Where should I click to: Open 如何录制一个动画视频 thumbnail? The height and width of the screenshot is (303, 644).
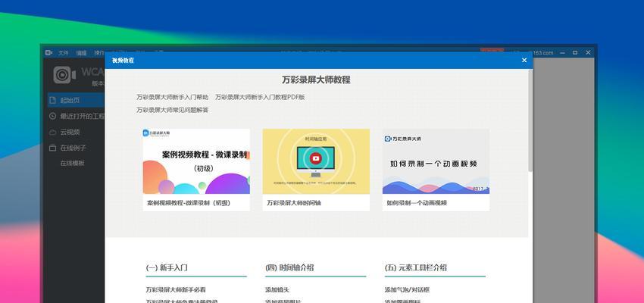click(436, 161)
